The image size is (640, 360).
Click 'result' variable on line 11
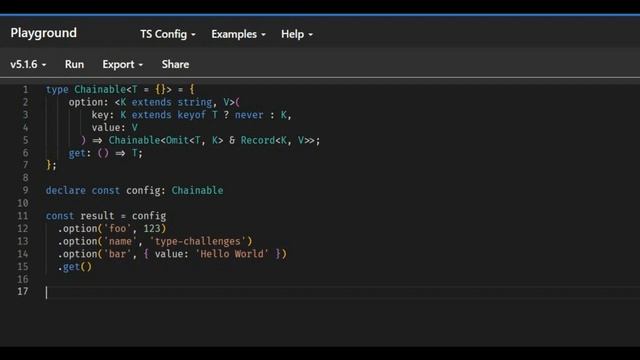[97, 216]
